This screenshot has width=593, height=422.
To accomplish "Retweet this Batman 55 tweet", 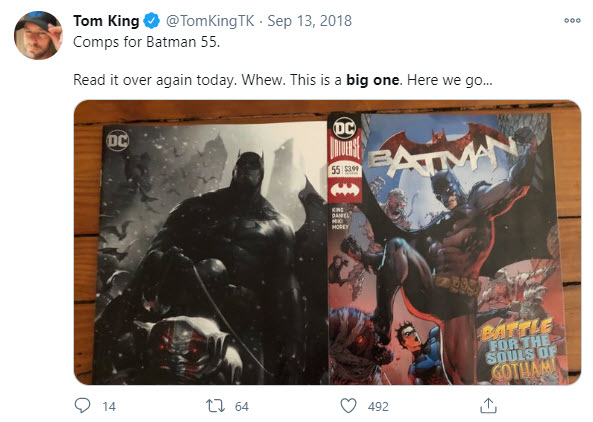I will (216, 406).
